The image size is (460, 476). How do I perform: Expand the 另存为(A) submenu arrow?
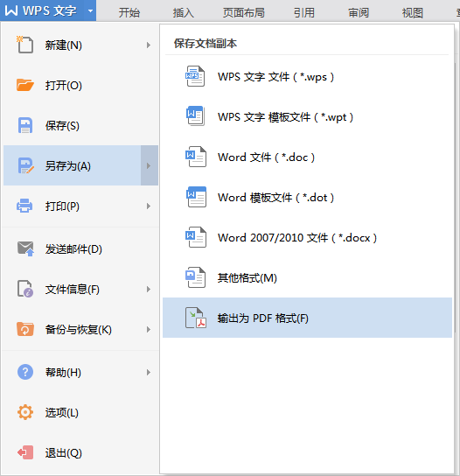pos(149,165)
